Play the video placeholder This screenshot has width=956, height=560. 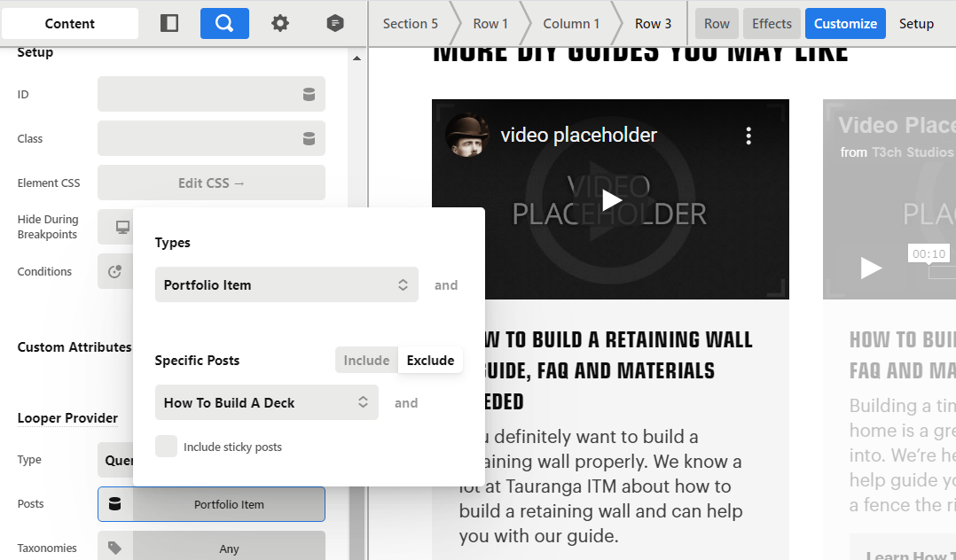click(x=611, y=200)
